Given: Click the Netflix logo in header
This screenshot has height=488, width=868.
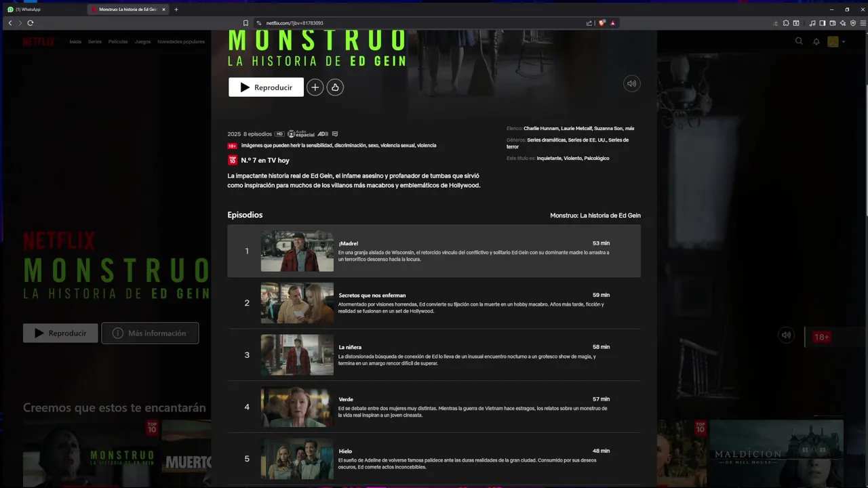Looking at the screenshot, I should 39,41.
